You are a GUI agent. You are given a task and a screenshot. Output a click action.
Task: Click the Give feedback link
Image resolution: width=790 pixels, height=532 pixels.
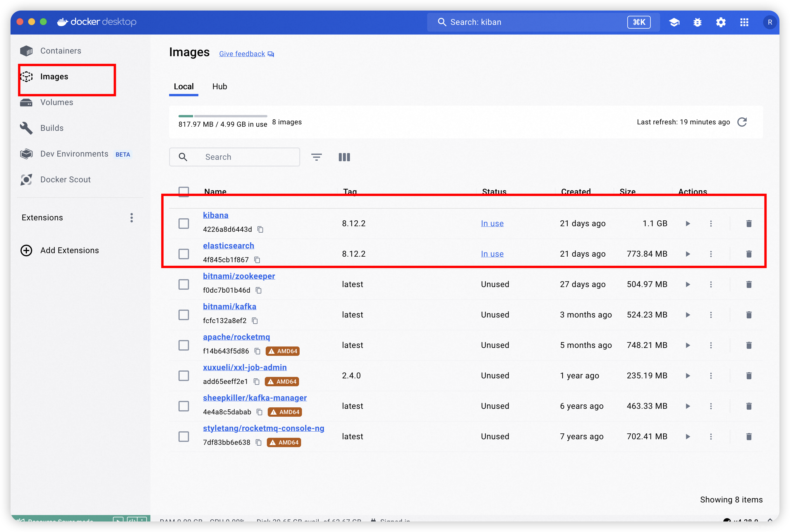click(246, 54)
